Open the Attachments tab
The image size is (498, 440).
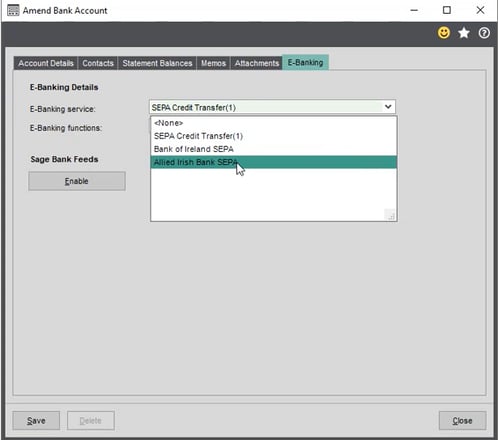tap(257, 63)
